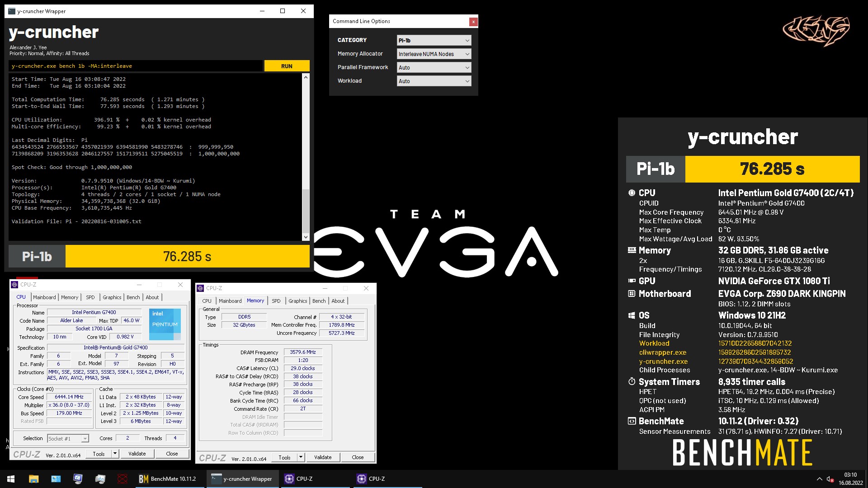Click the Memory icon in BenchMate panel
Viewport: 868px width, 488px height.
click(632, 250)
